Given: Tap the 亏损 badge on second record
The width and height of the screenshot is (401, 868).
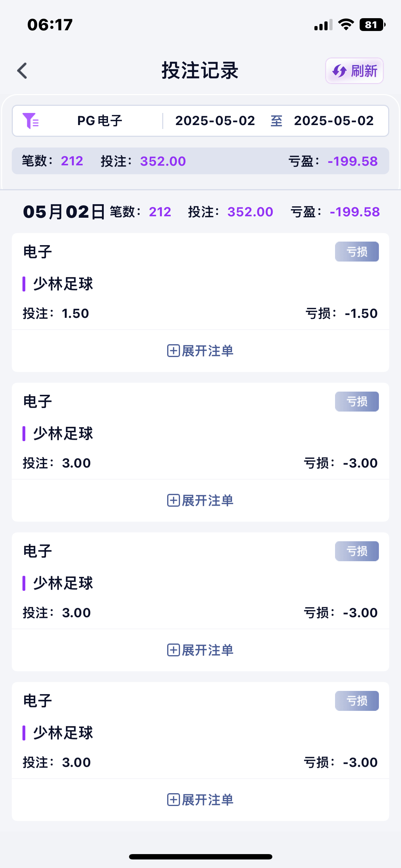Looking at the screenshot, I should click(x=357, y=402).
